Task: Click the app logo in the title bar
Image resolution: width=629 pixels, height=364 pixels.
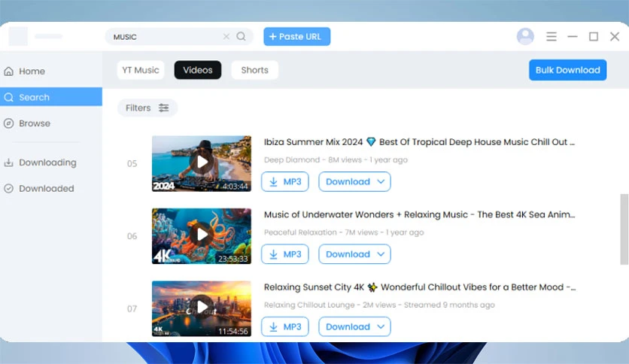Action: click(x=18, y=37)
